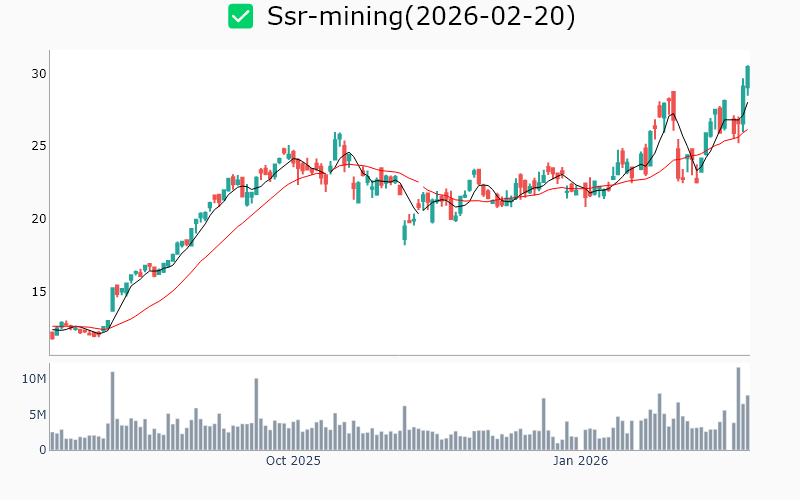
Task: Click the 25 price axis label
Action: pos(39,146)
